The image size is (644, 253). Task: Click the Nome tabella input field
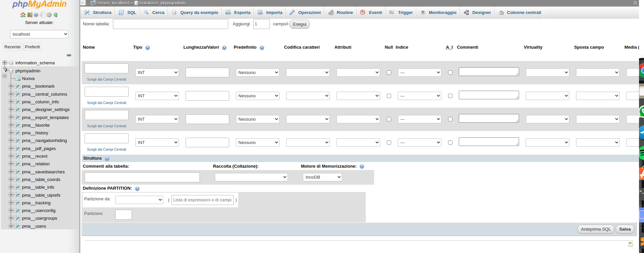point(171,24)
